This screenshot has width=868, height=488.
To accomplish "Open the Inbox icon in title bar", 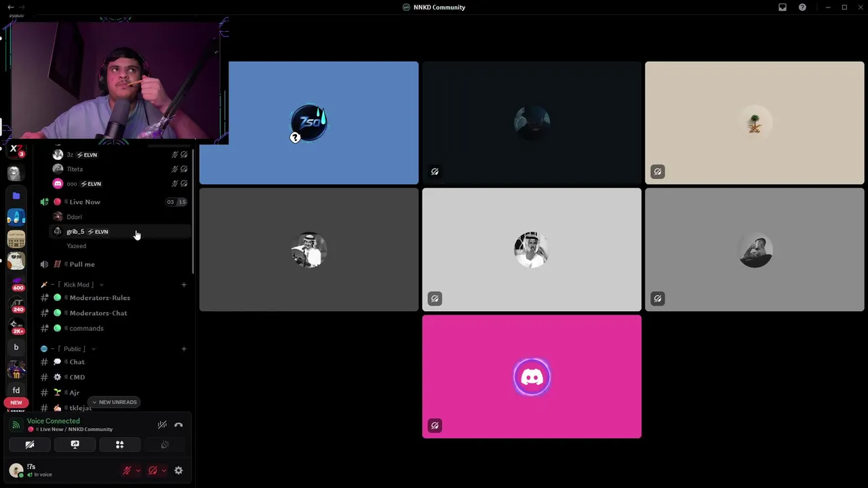I will pyautogui.click(x=783, y=7).
